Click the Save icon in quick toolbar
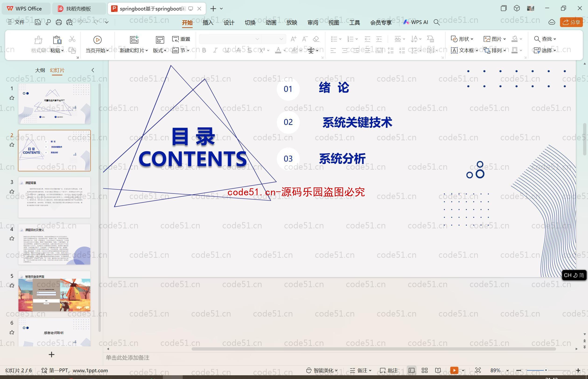 point(38,22)
